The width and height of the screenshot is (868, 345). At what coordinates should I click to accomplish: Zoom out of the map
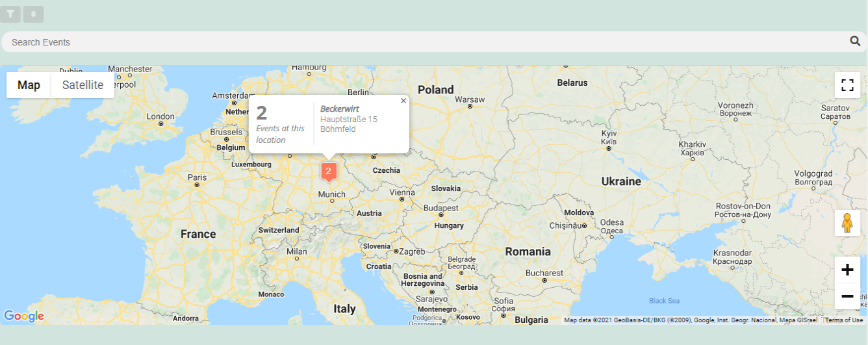pyautogui.click(x=847, y=296)
